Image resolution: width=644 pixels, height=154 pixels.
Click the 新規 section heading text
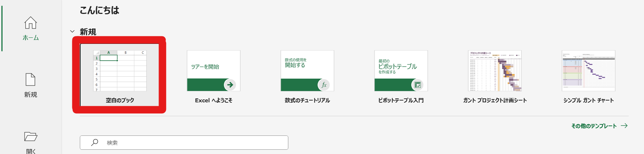88,32
